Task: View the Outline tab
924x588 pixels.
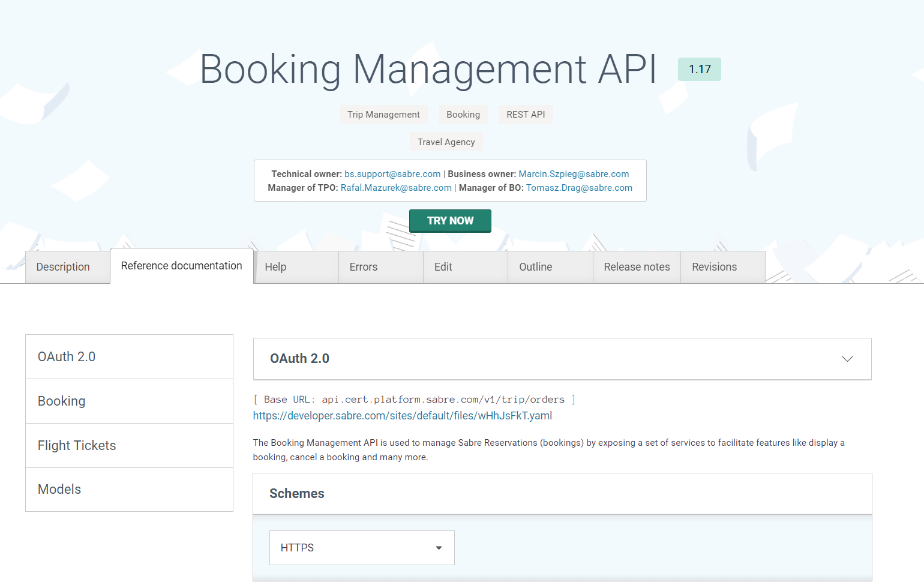Action: pos(550,267)
